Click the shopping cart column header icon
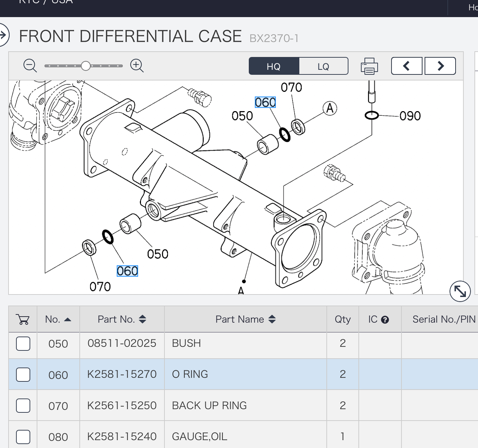Viewport: 478px width, 448px height. pos(23,319)
